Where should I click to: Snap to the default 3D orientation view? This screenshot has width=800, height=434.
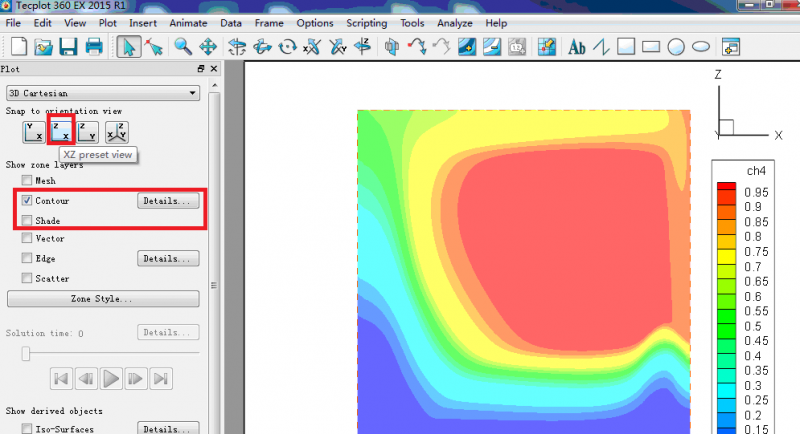click(116, 132)
